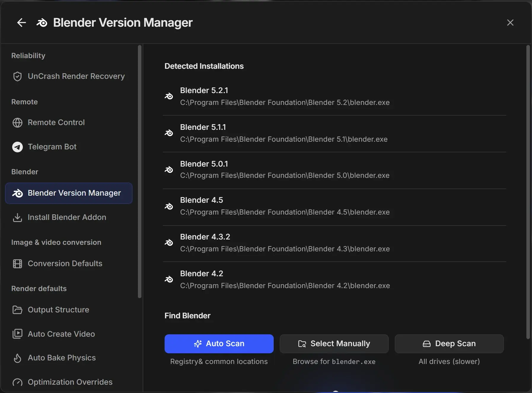Click the Blender logo beside the dialog title

point(42,23)
